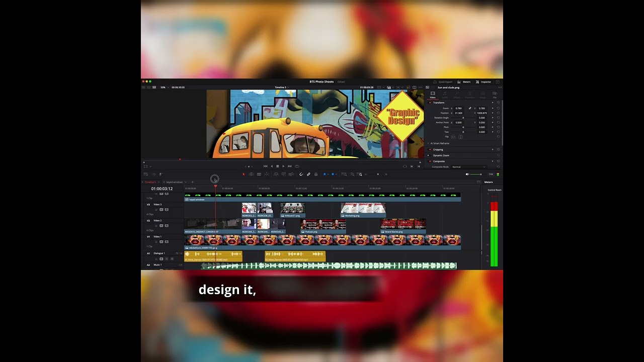This screenshot has height=362, width=644.
Task: Toggle the Cropping section enable dot
Action: tap(430, 149)
